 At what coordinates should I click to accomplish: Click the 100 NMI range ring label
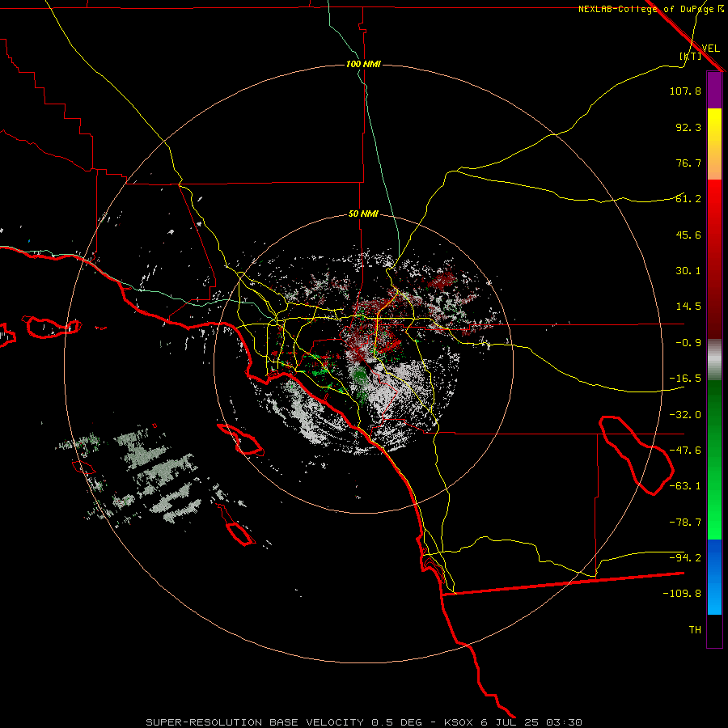point(363,64)
